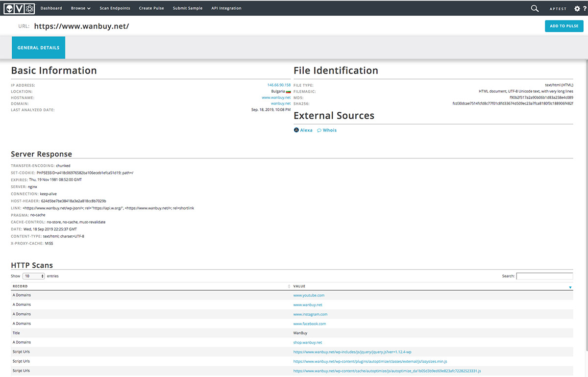Open the Alexa external source link
This screenshot has width=588, height=377.
click(306, 130)
